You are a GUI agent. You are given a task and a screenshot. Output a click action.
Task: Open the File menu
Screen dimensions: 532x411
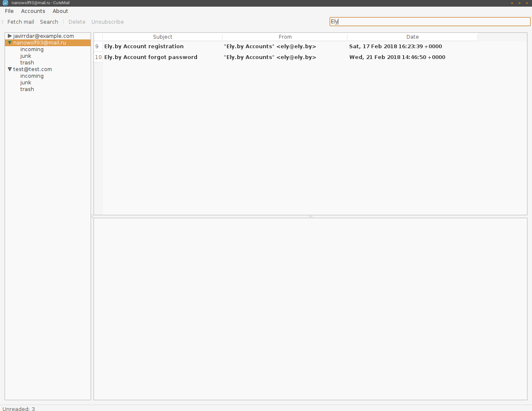tap(9, 11)
